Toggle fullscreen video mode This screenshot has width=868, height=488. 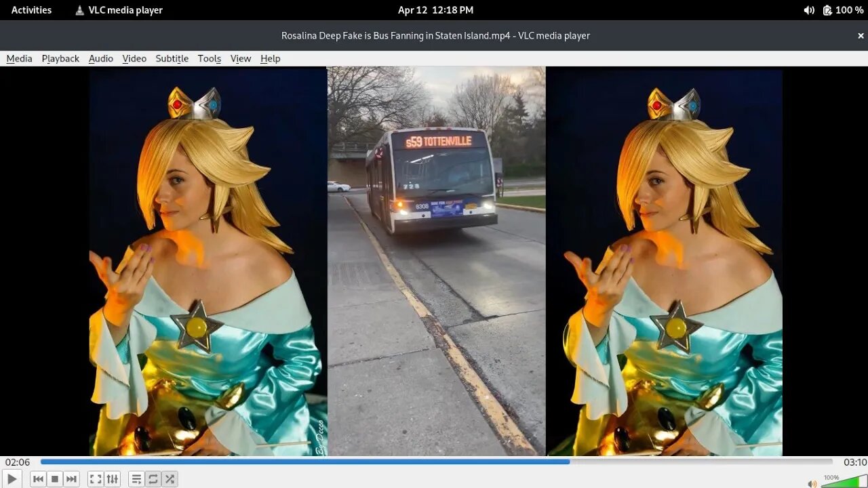pyautogui.click(x=96, y=479)
